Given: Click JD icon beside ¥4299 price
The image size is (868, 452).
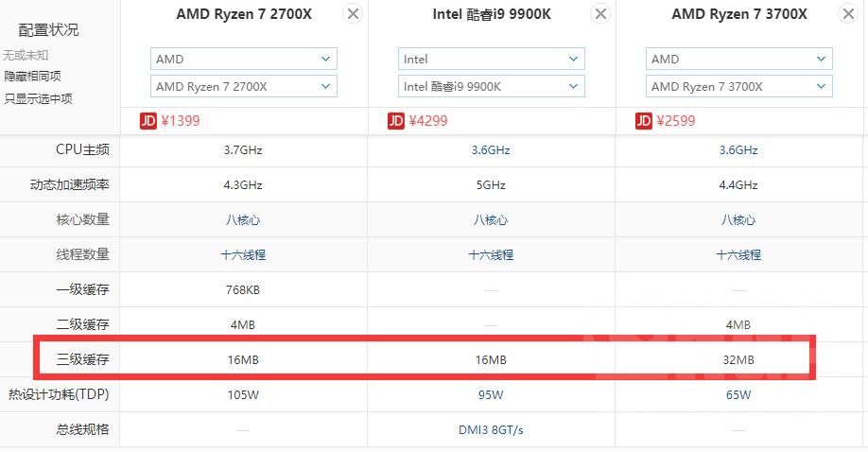Looking at the screenshot, I should pos(395,121).
